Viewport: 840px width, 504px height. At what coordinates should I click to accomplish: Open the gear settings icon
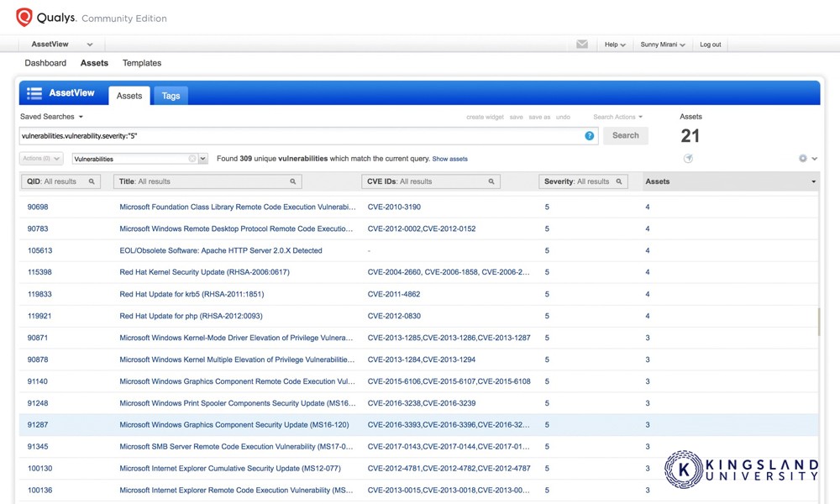tap(802, 159)
